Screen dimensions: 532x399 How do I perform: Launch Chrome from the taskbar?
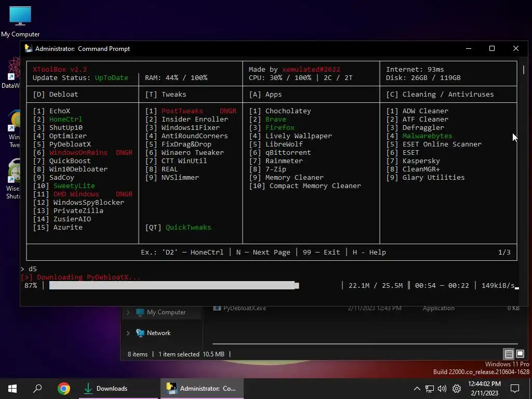[64, 389]
